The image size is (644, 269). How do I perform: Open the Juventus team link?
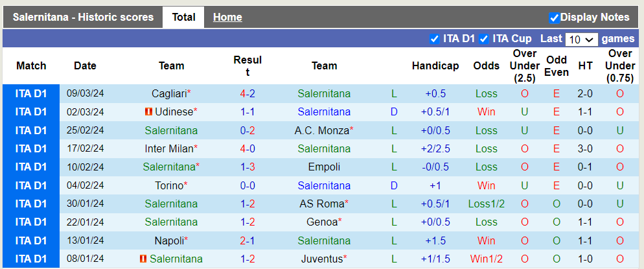coord(321,259)
